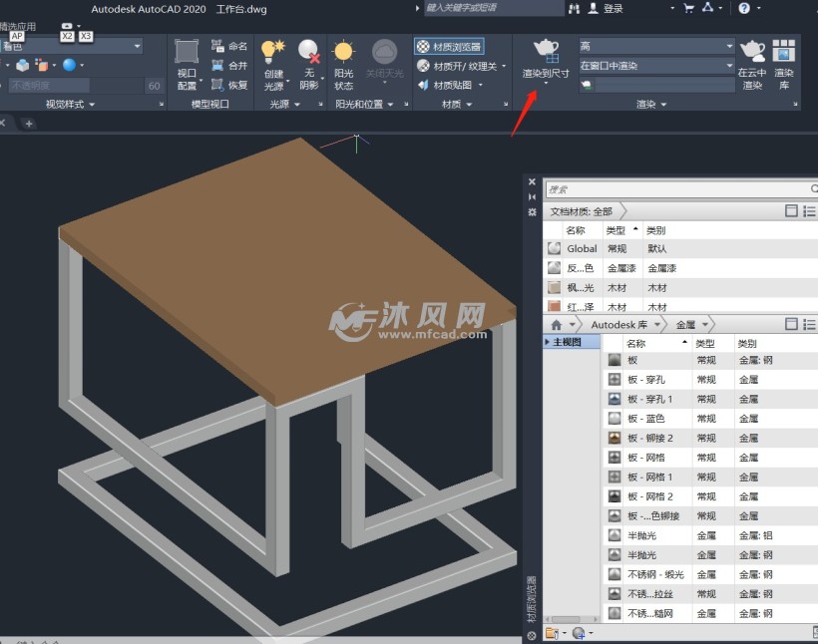Toggle 阳光状态 sun status
Image resolution: width=818 pixels, height=644 pixels.
[344, 65]
